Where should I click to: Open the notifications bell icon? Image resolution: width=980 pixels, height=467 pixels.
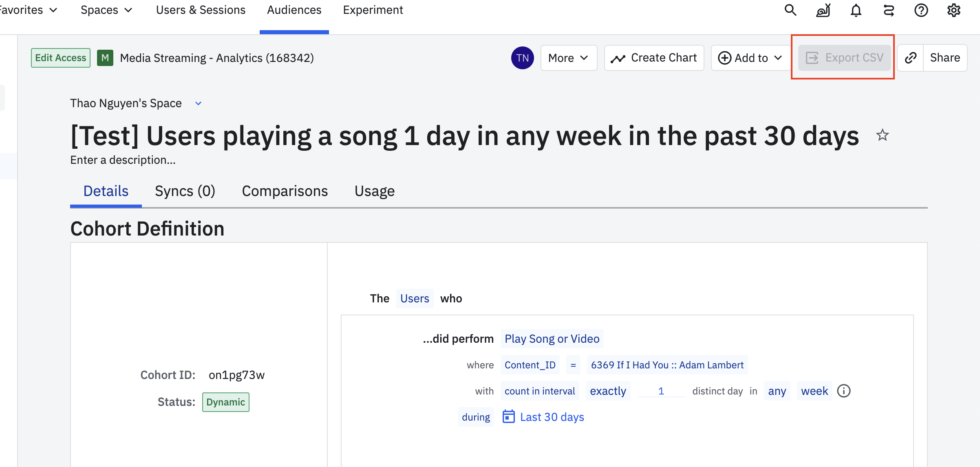856,10
